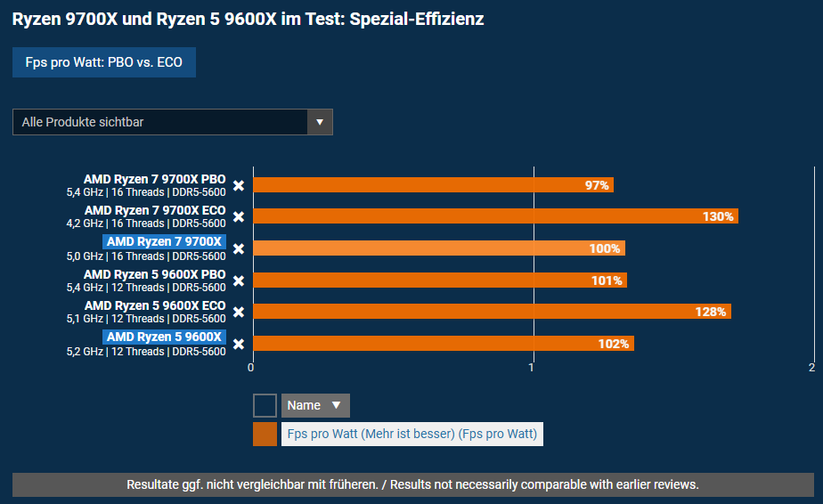The width and height of the screenshot is (823, 504).
Task: Click the 5,2 GHz | 12 Threads | DDR5-5600 spec line
Action: pyautogui.click(x=146, y=352)
